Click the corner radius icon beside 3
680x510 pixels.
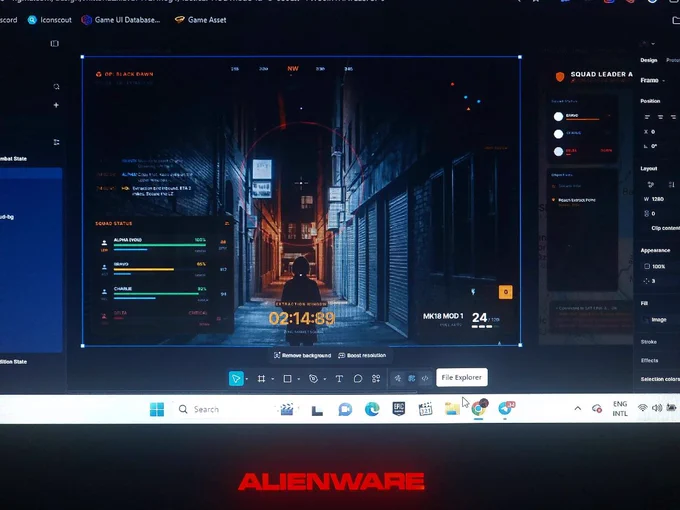coord(647,281)
